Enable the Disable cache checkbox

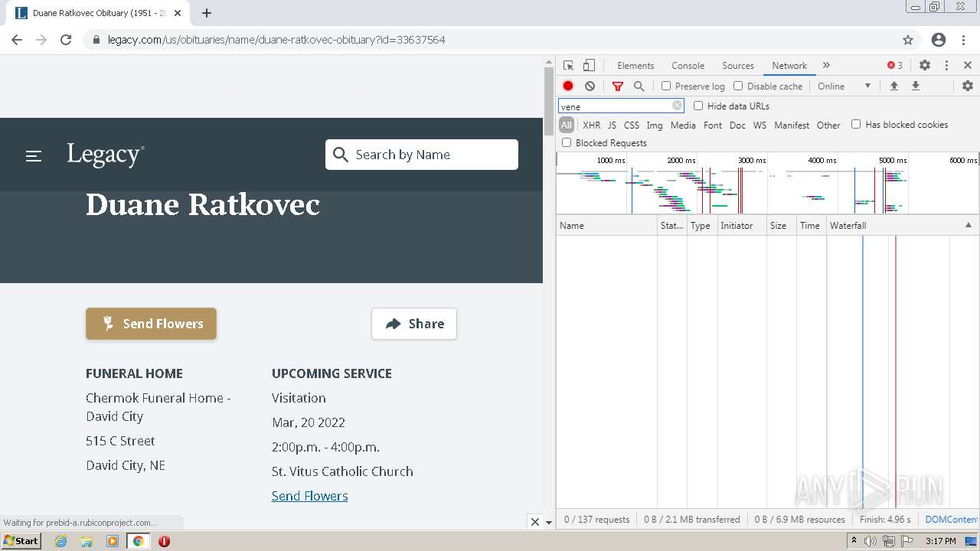point(738,86)
